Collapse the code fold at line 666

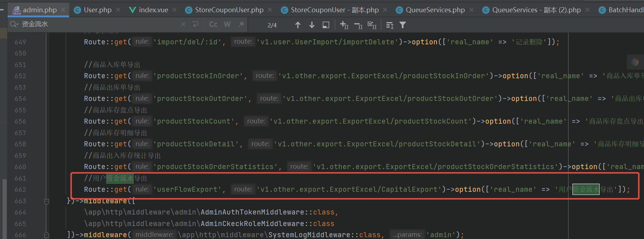(46, 235)
